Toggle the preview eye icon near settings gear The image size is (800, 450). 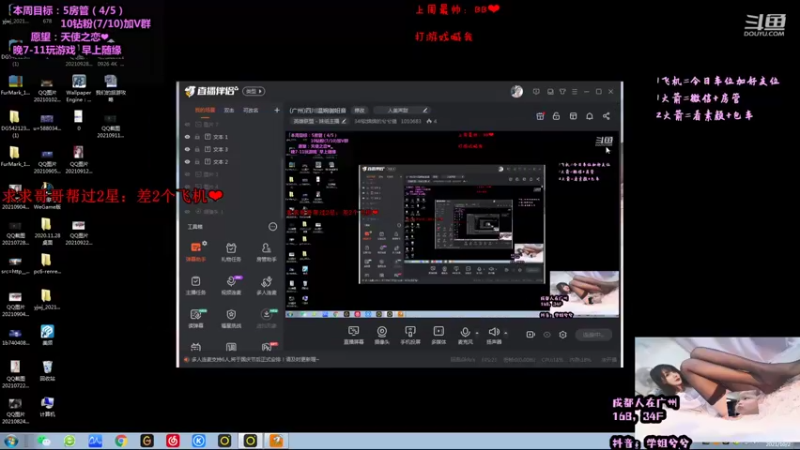click(x=547, y=335)
